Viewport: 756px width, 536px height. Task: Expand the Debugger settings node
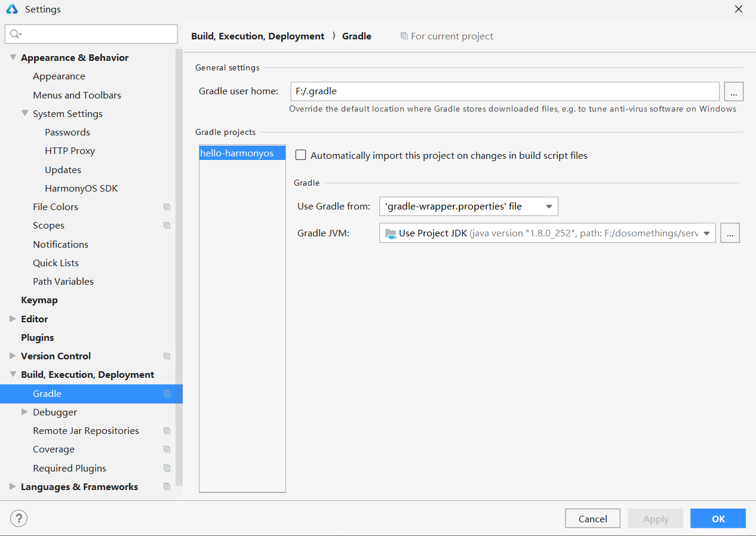[x=24, y=412]
